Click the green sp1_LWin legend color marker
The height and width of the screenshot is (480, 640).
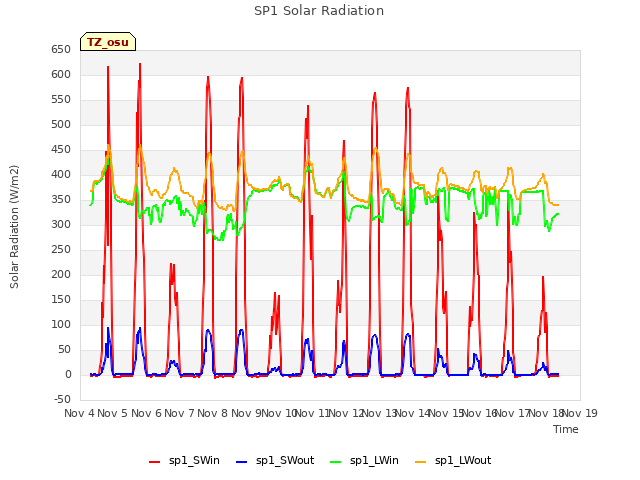tap(335, 462)
